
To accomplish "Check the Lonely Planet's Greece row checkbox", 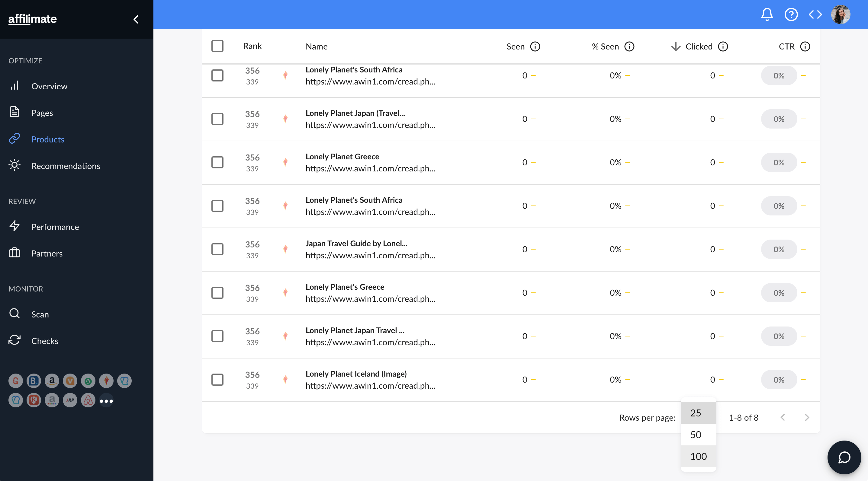I will pyautogui.click(x=217, y=292).
